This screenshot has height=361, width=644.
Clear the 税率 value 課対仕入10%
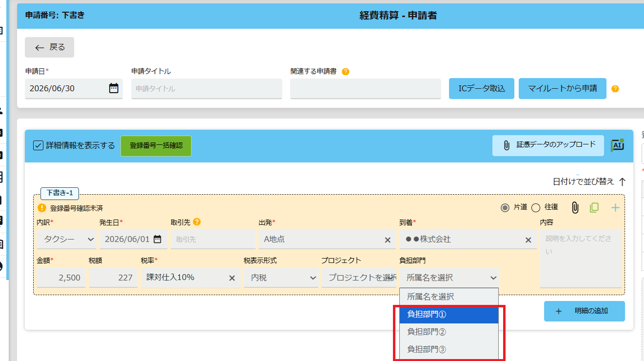pos(232,278)
